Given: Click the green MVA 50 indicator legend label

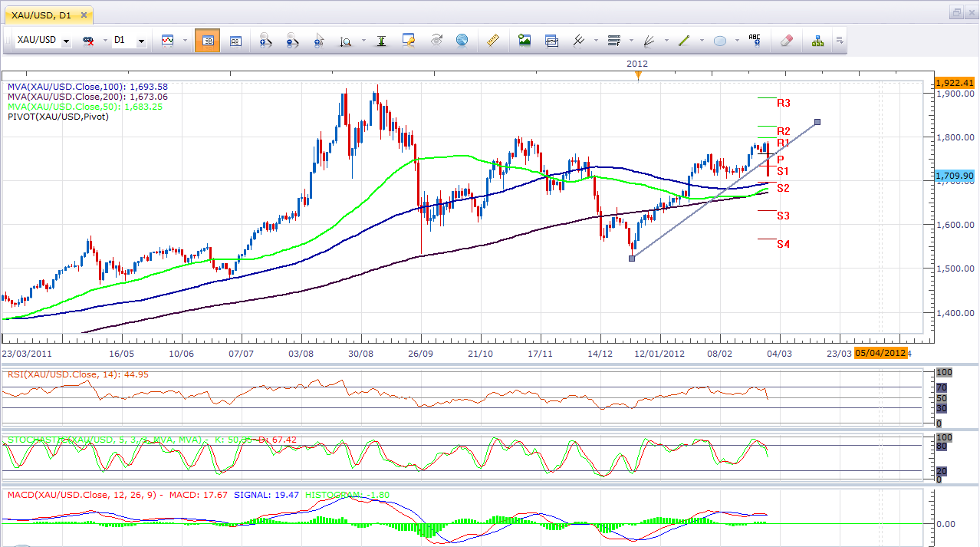Looking at the screenshot, I should [84, 107].
